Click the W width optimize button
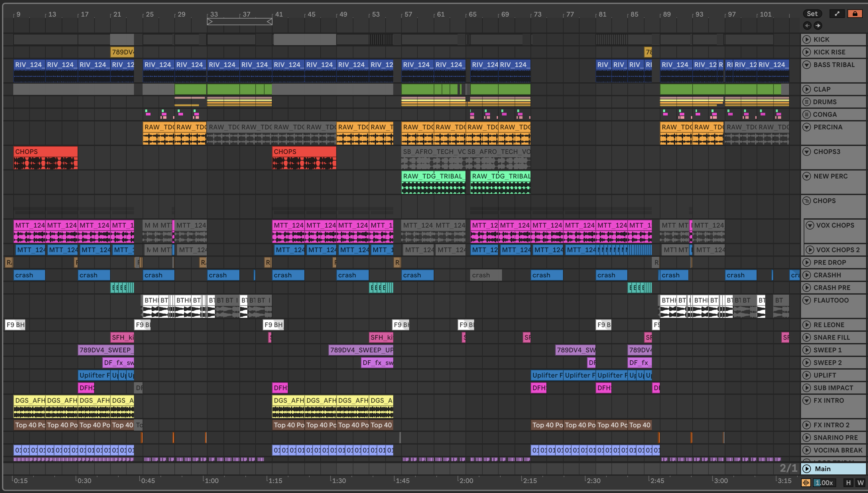 pyautogui.click(x=860, y=482)
